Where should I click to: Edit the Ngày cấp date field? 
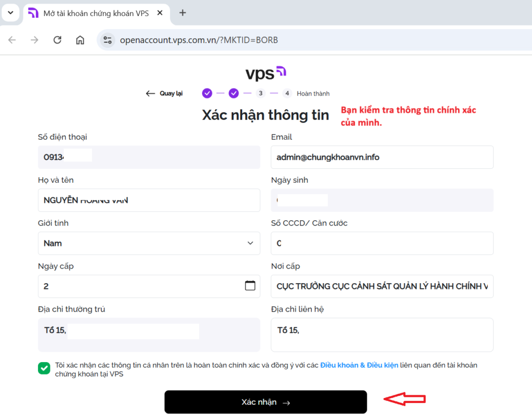tap(149, 286)
